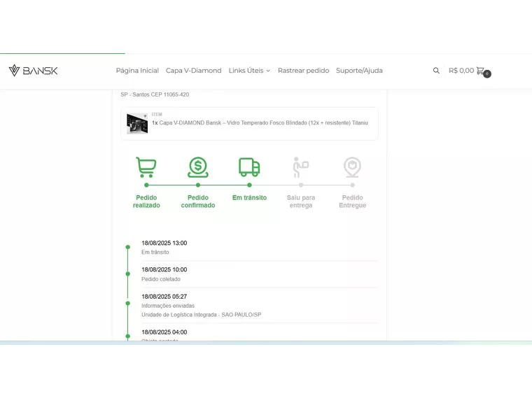Open Suporte/Ajuda page
The height and width of the screenshot is (398, 532).
click(x=359, y=71)
